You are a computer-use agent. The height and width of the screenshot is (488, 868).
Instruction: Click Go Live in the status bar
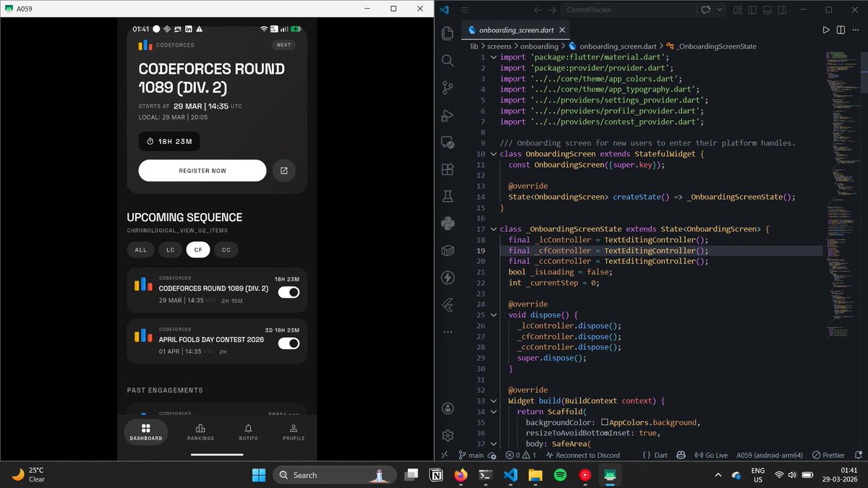click(x=711, y=455)
